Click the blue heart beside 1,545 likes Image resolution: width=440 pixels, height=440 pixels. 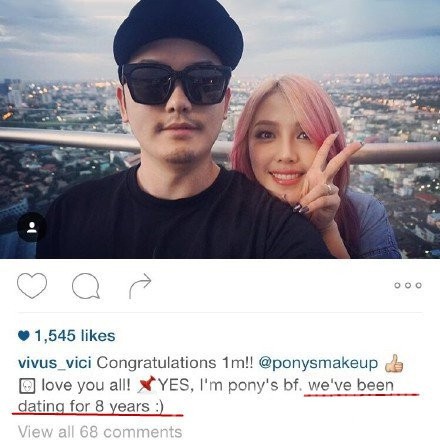(24, 336)
